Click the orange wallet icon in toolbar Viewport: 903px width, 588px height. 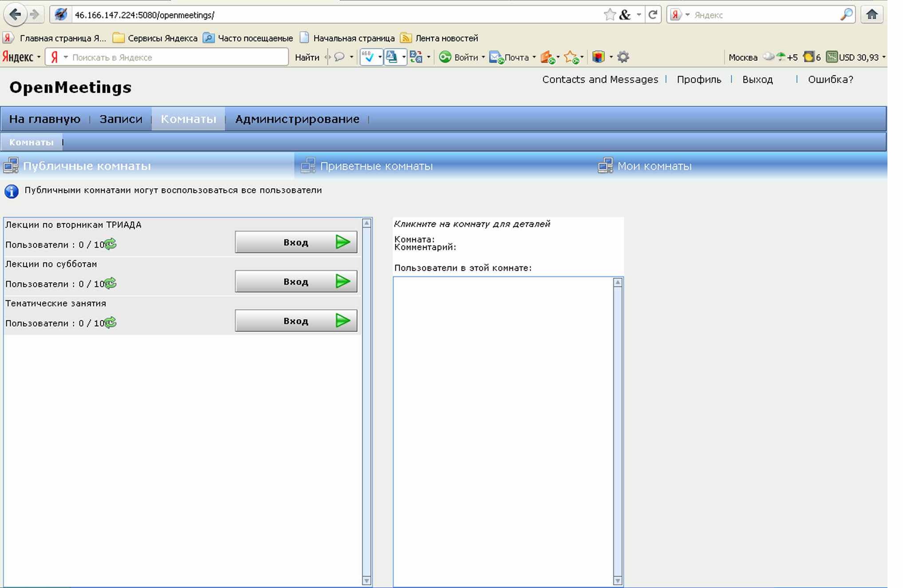(x=547, y=57)
